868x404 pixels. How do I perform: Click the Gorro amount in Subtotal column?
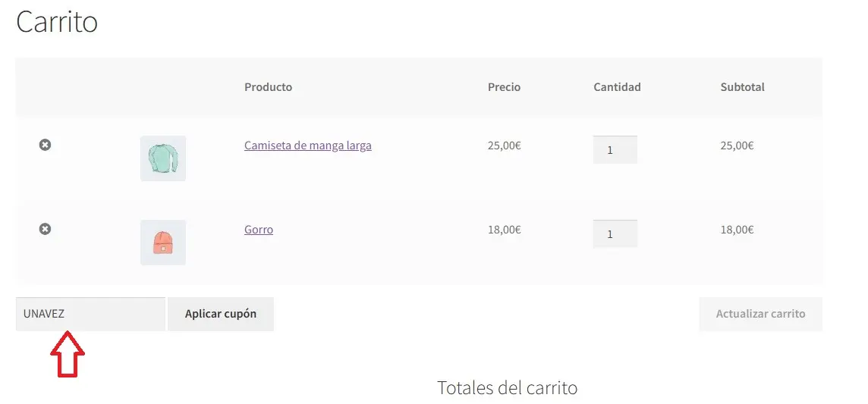tap(737, 230)
